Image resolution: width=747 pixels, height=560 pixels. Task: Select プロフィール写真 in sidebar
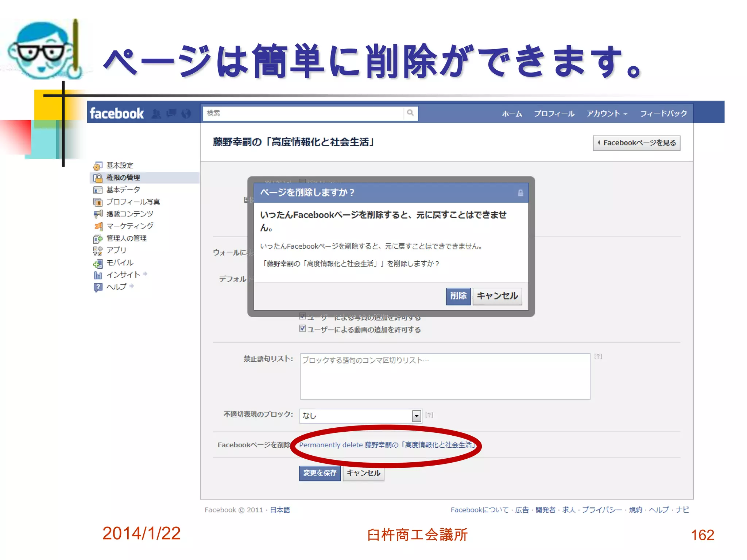tap(133, 202)
